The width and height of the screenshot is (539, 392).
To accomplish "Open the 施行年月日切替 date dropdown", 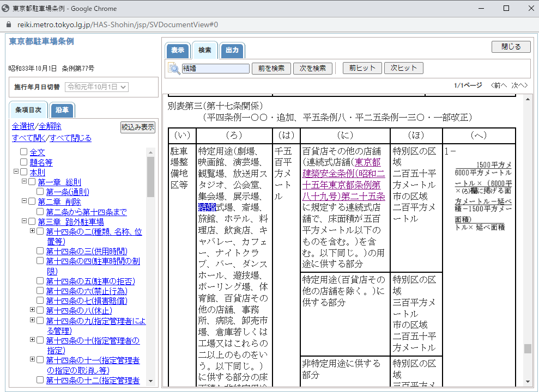I will (96, 87).
